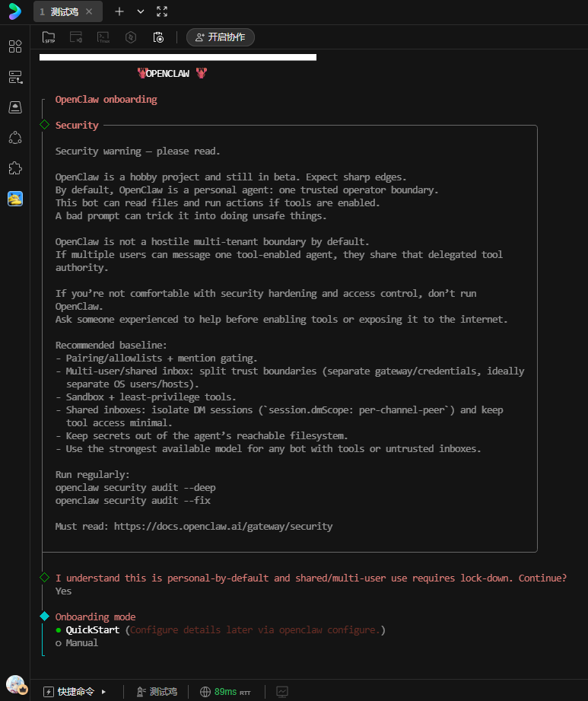Open the plugins puzzle-piece icon
The height and width of the screenshot is (701, 588).
pos(15,168)
